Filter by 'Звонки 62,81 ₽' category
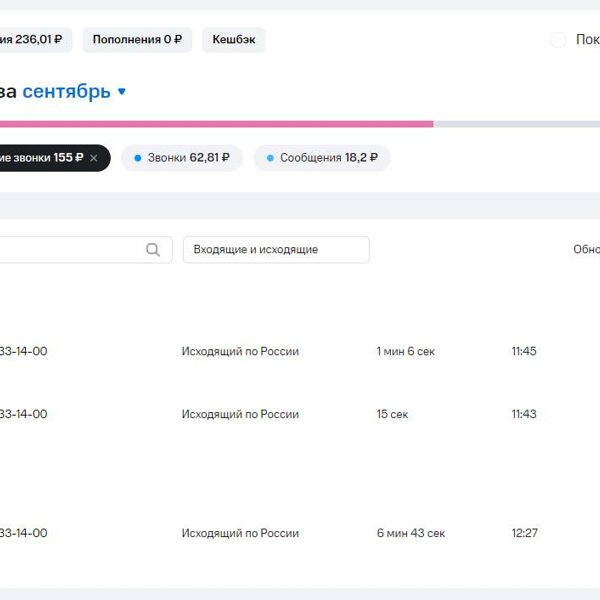The height and width of the screenshot is (600, 600). [x=182, y=158]
